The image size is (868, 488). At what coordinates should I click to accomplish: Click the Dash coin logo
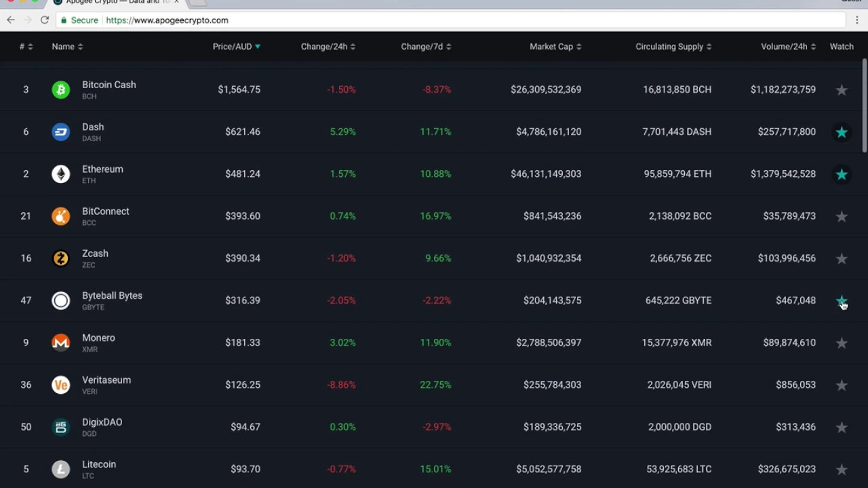point(61,131)
